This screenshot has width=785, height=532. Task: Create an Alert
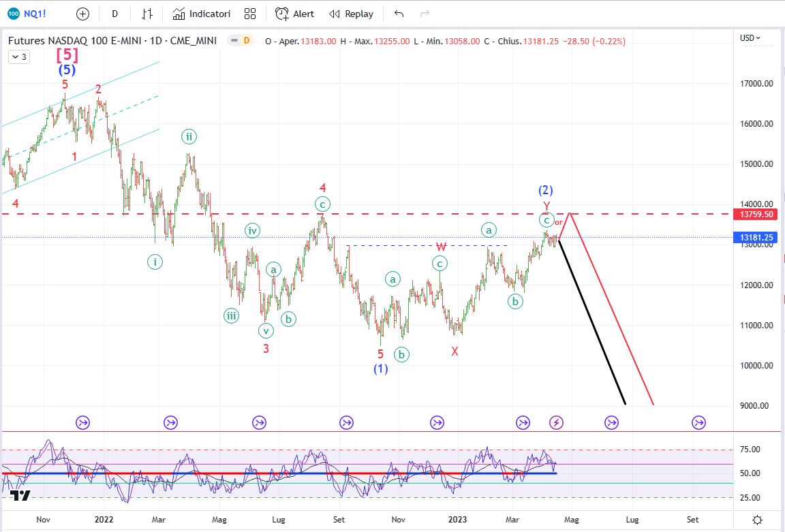pyautogui.click(x=295, y=14)
